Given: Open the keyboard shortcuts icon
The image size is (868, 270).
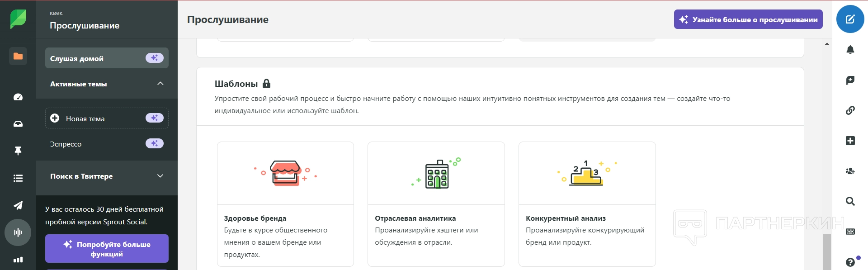Looking at the screenshot, I should [850, 232].
